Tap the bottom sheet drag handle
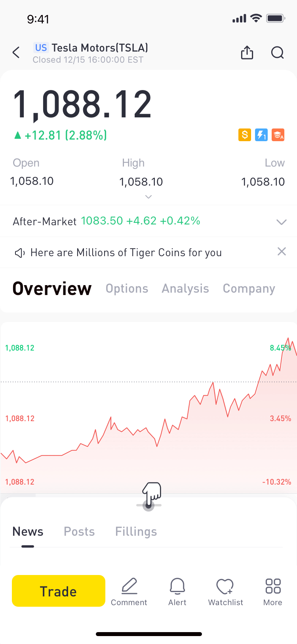Screen dimensions: 297x644 click(x=148, y=505)
